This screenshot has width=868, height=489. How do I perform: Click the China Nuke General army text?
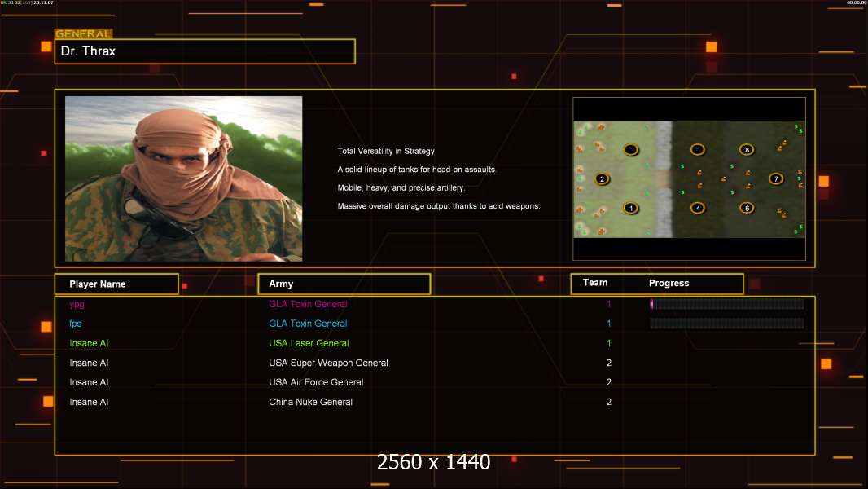pyautogui.click(x=310, y=402)
